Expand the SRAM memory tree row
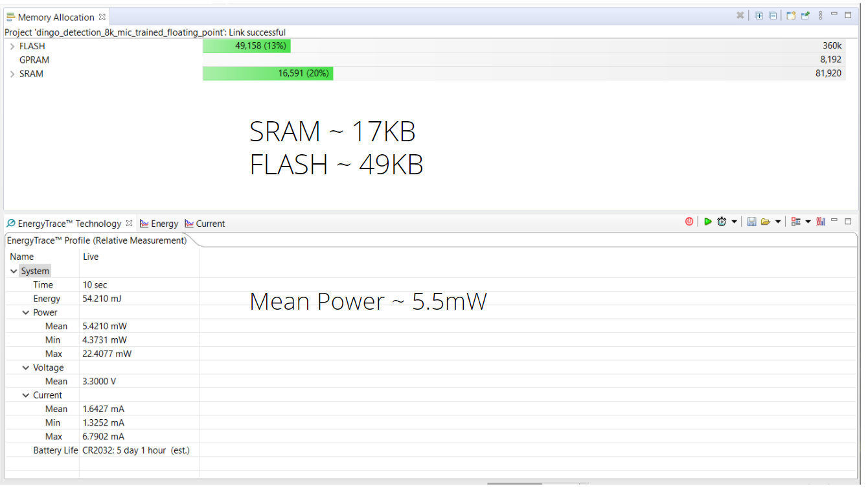Image resolution: width=868 pixels, height=495 pixels. click(x=12, y=74)
